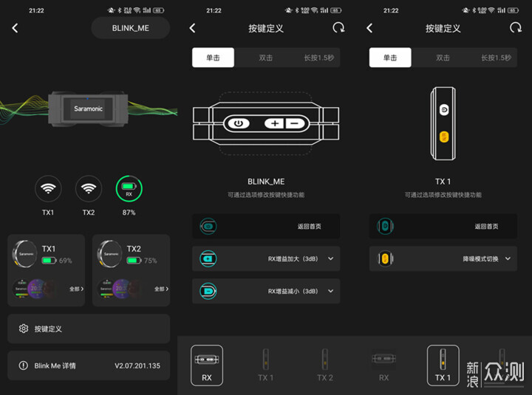The width and height of the screenshot is (532, 395).
Task: Open the TX1 transmitter card thumbnail
Action: coord(25,254)
